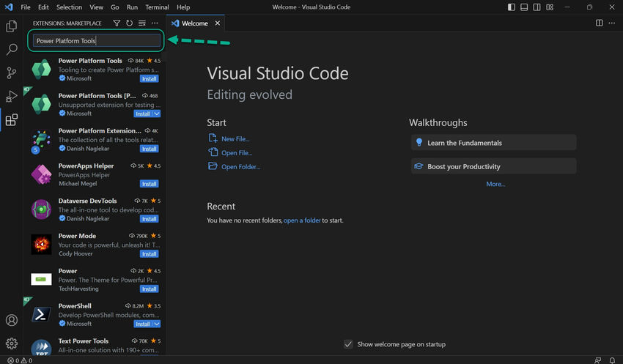Viewport: 623px width, 364px height.
Task: Open the Run and Debug view
Action: [11, 96]
